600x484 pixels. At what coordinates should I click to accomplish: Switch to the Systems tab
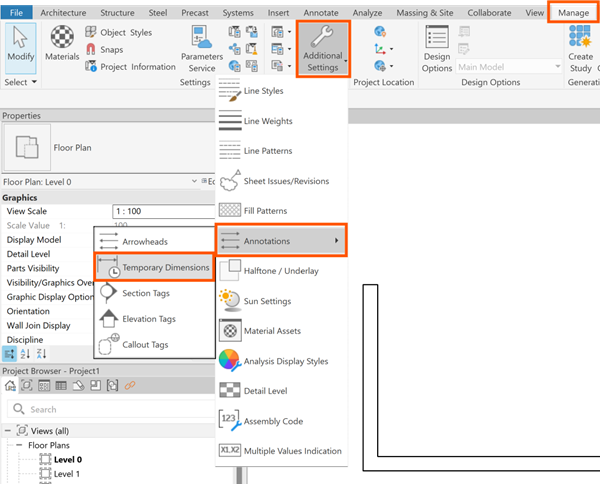[x=238, y=13]
